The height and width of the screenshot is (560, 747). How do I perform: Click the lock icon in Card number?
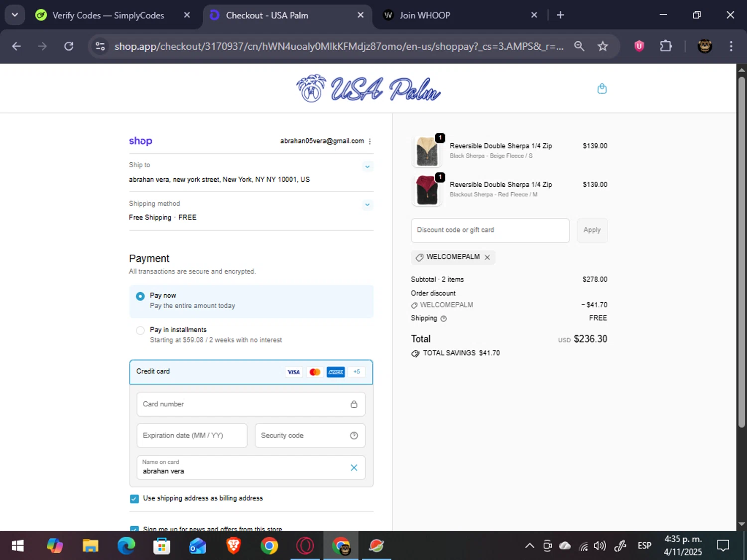[354, 404]
